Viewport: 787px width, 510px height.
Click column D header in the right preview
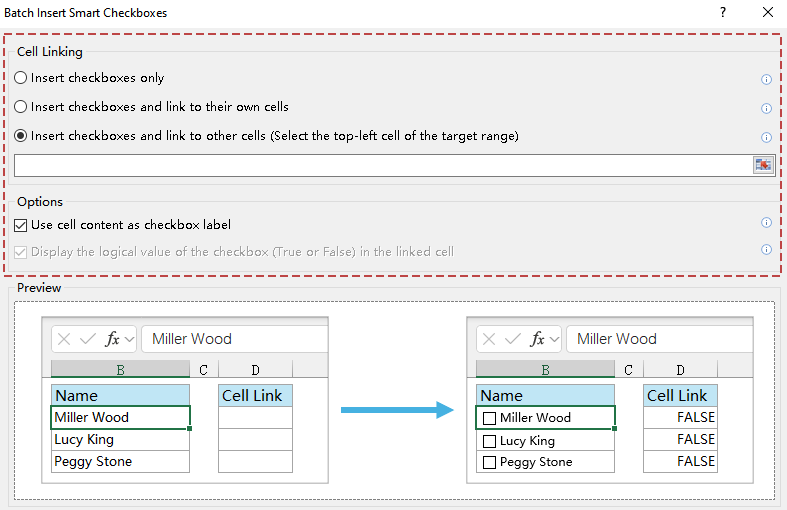(x=680, y=370)
